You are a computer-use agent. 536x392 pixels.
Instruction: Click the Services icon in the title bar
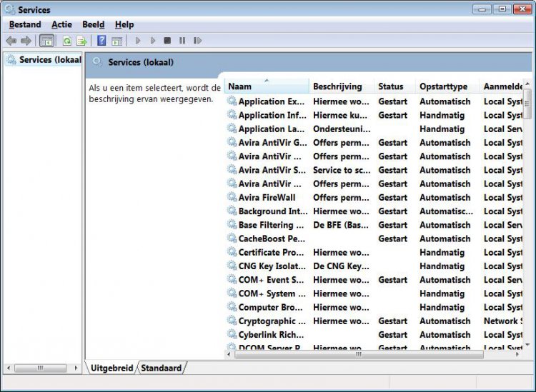[x=10, y=9]
